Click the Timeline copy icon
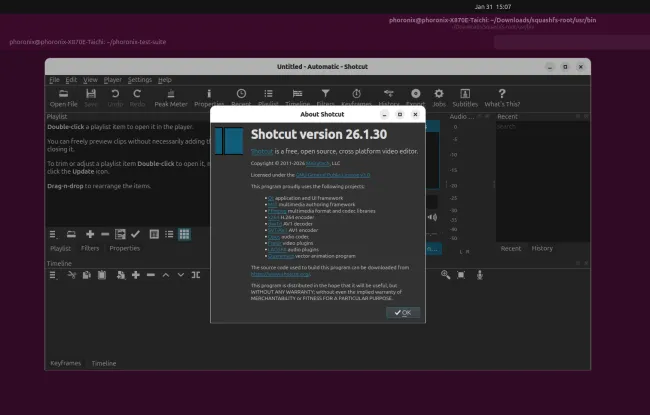 (86, 275)
